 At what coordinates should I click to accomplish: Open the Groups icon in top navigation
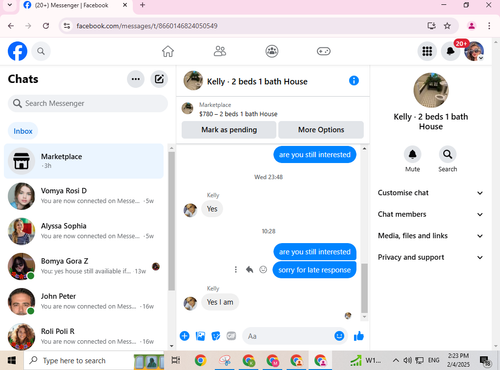point(272,51)
